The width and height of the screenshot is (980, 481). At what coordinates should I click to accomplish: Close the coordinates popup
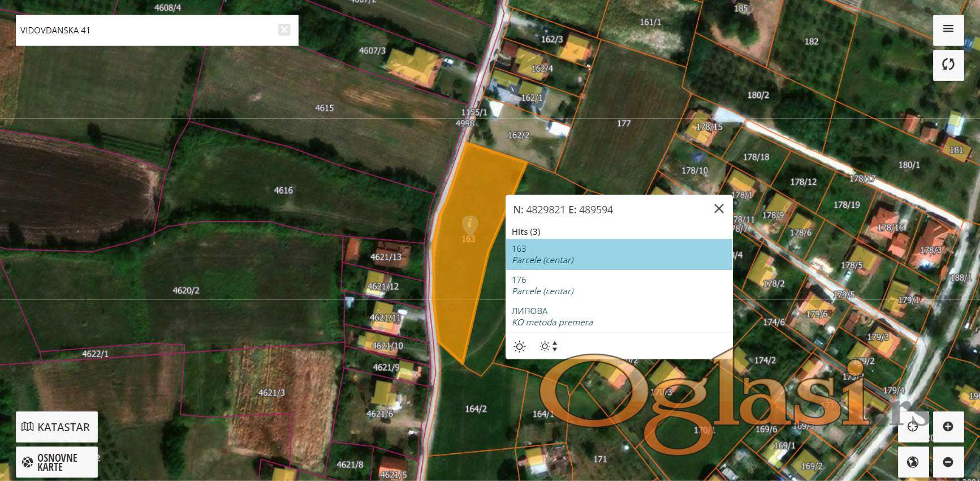[x=719, y=209]
